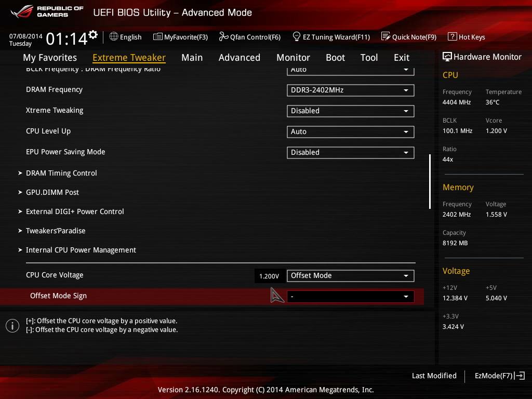This screenshot has height=399, width=532.
Task: Open the CPU Core Voltage mode dropdown
Action: 351,275
